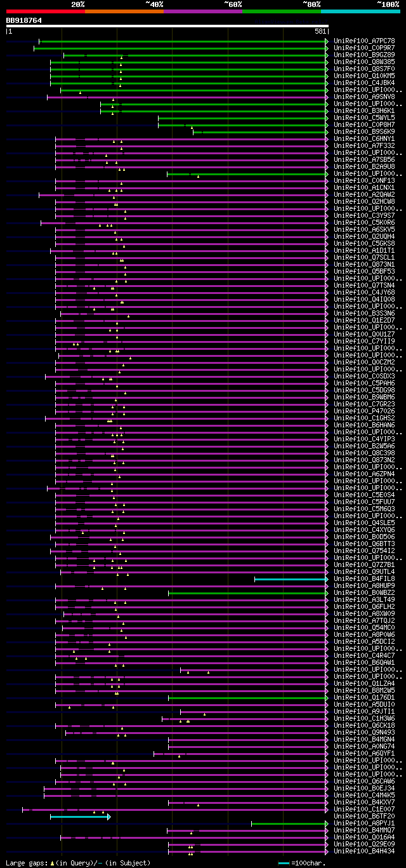Open hit UniRef100_Q8W385
Viewport: 406px width, 868px height.
(364, 62)
